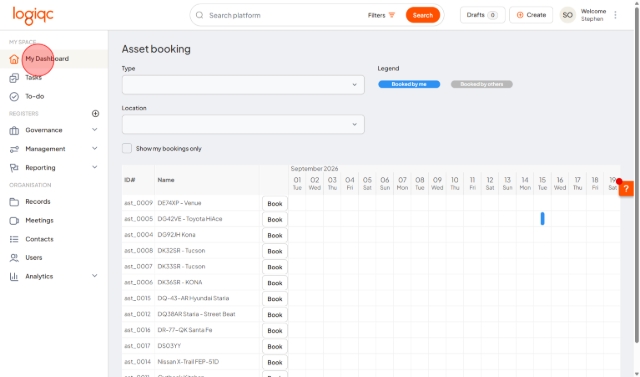Screen dimensions: 640x377
Task: Select the blue booking on Toyota HiAce row
Action: (542, 219)
